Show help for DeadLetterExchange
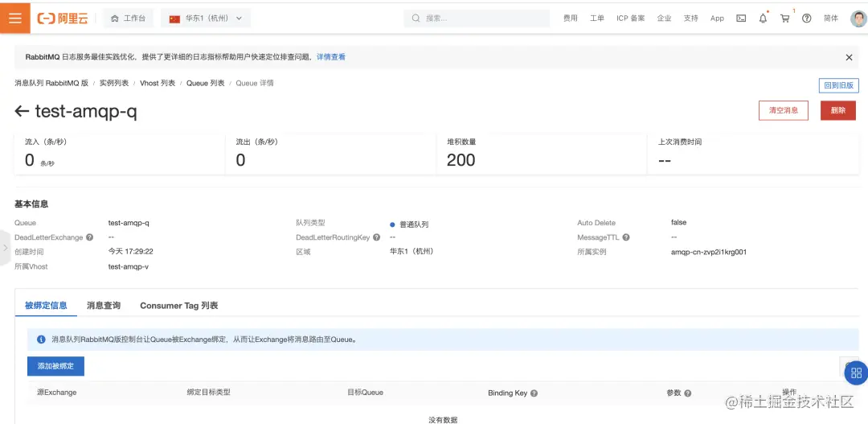Image resolution: width=868 pixels, height=424 pixels. point(90,237)
